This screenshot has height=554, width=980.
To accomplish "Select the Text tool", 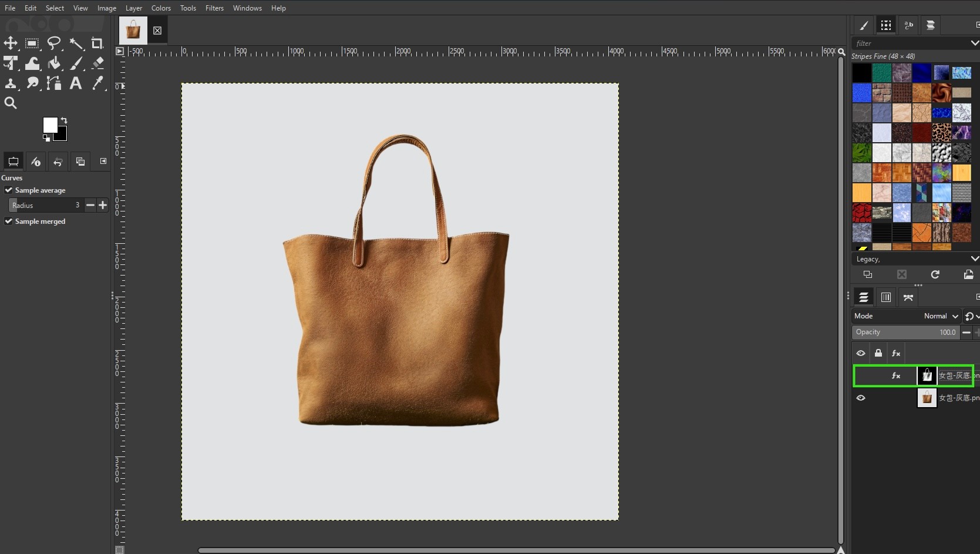I will tap(76, 83).
